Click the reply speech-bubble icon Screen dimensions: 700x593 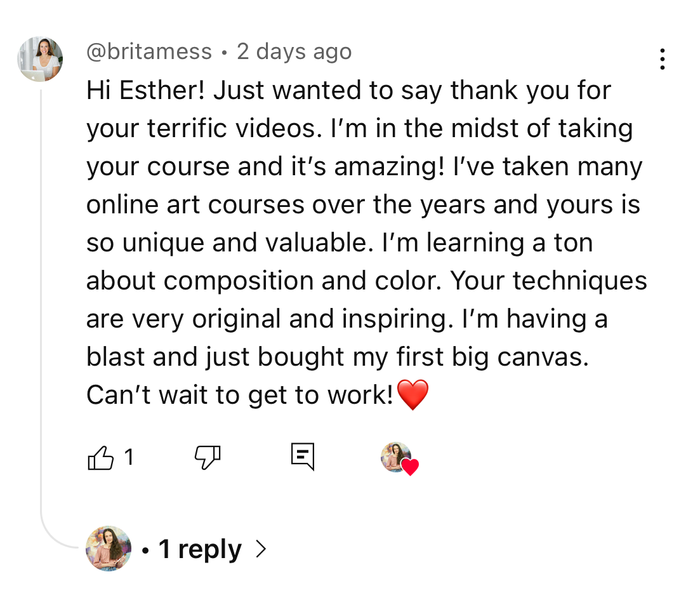[x=303, y=457]
